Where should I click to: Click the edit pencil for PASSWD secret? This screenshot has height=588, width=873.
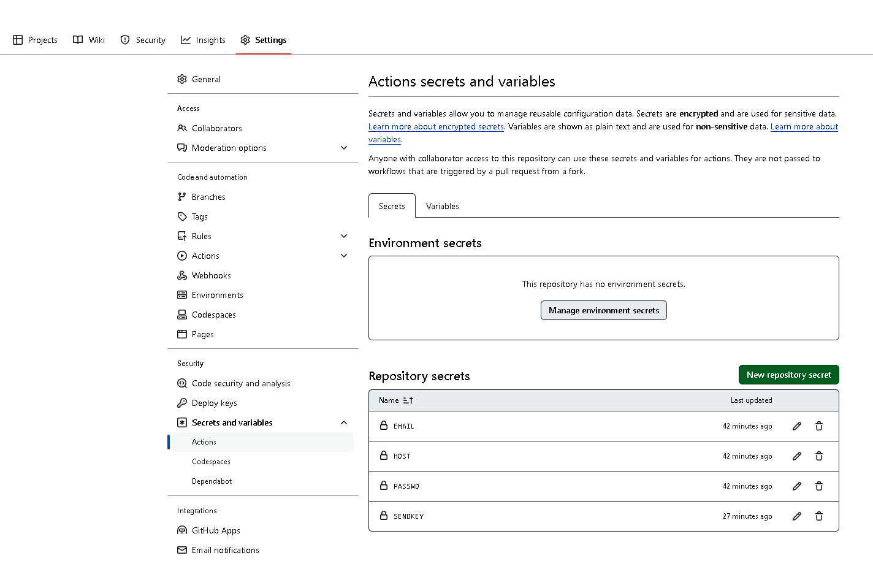797,486
